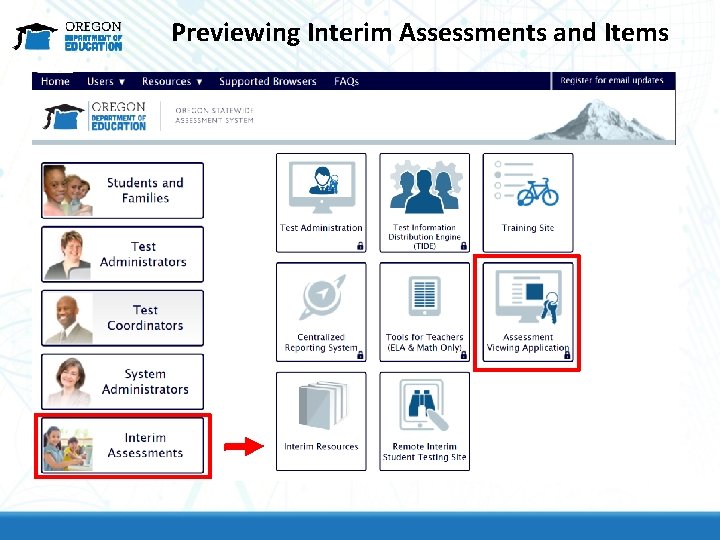Click Students and Families photo thumbnail
The width and height of the screenshot is (720, 540).
(x=68, y=191)
